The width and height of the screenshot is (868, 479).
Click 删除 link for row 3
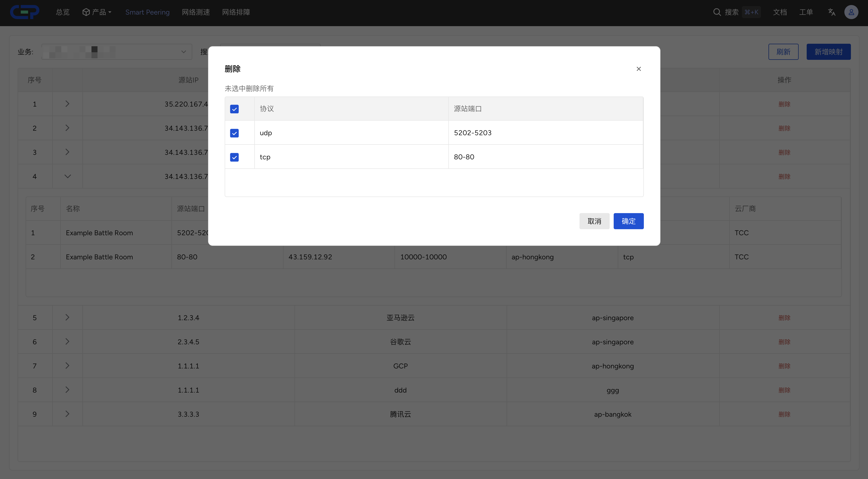[784, 152]
